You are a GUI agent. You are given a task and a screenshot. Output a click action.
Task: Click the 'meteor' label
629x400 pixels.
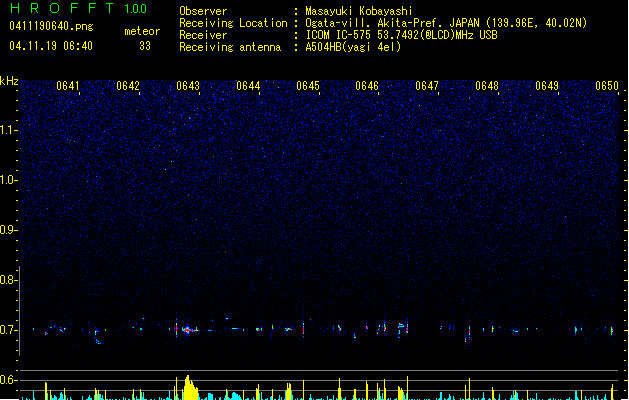tap(142, 31)
